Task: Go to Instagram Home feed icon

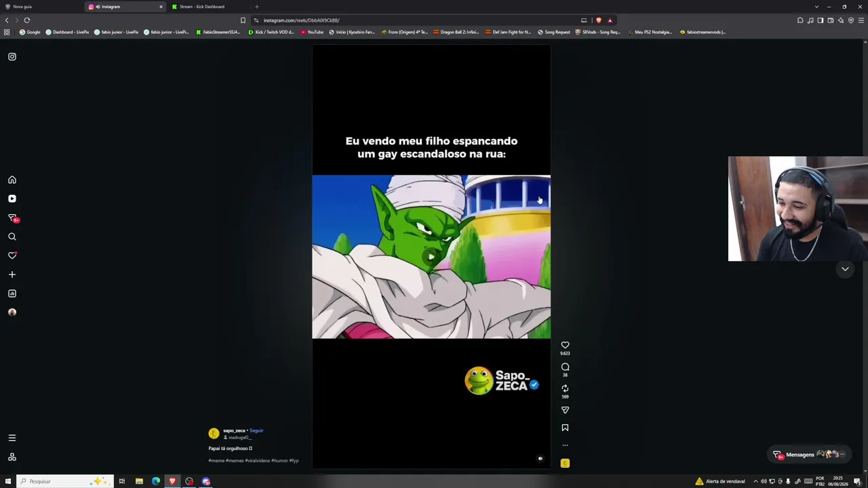Action: click(x=12, y=180)
